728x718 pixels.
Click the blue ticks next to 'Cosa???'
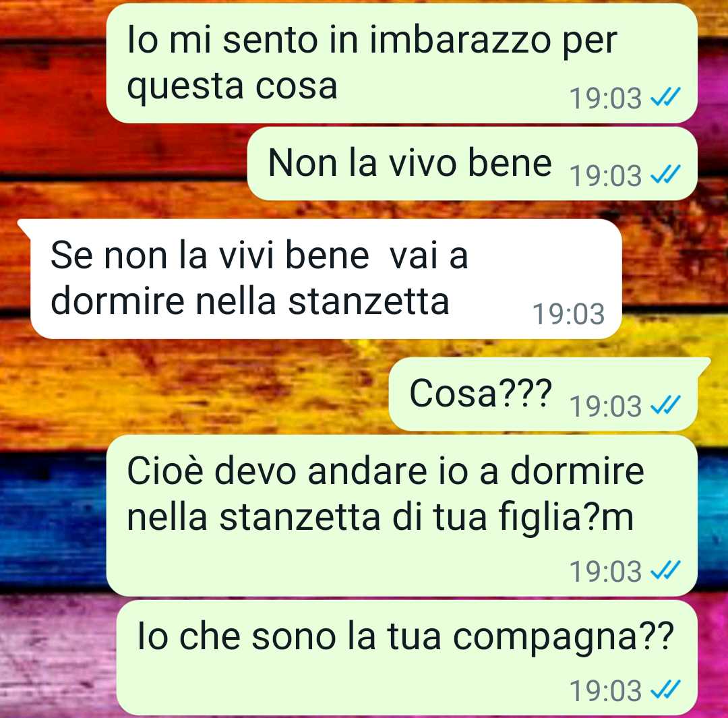click(665, 405)
